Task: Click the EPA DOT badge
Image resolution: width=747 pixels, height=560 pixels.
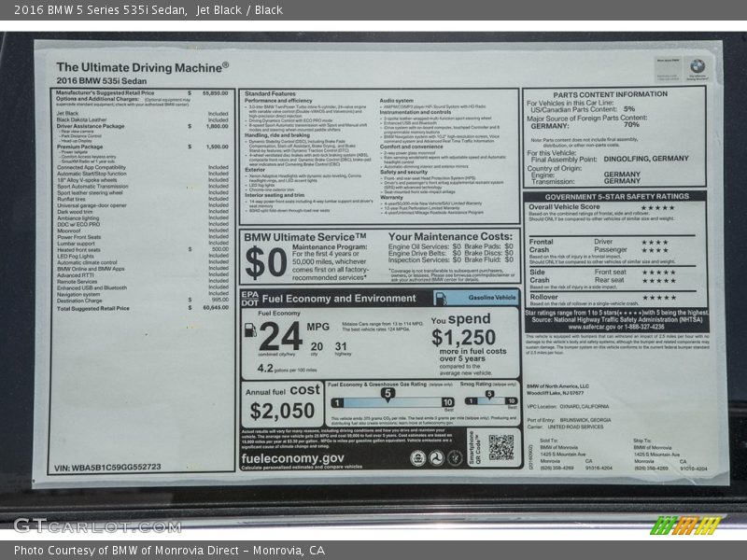Action: (x=249, y=299)
